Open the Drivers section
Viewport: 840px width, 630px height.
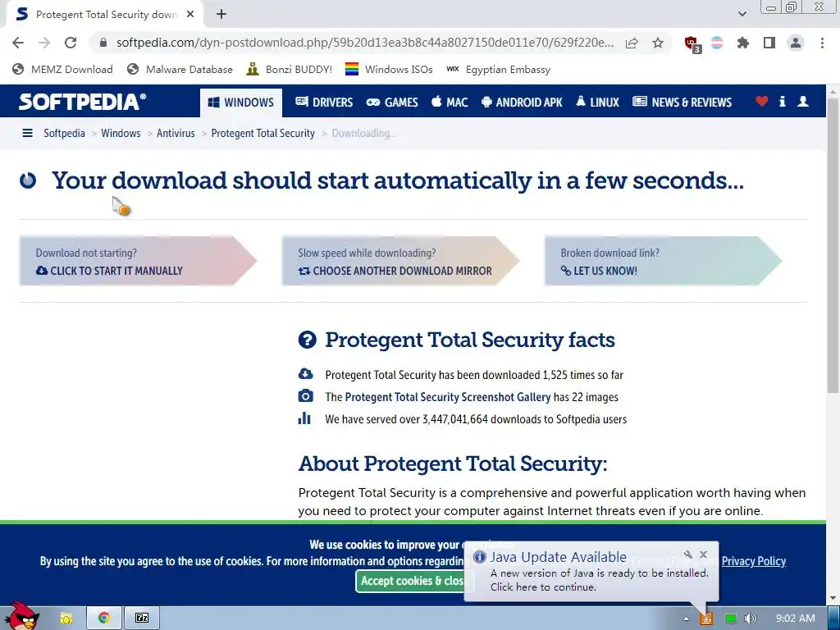[324, 103]
